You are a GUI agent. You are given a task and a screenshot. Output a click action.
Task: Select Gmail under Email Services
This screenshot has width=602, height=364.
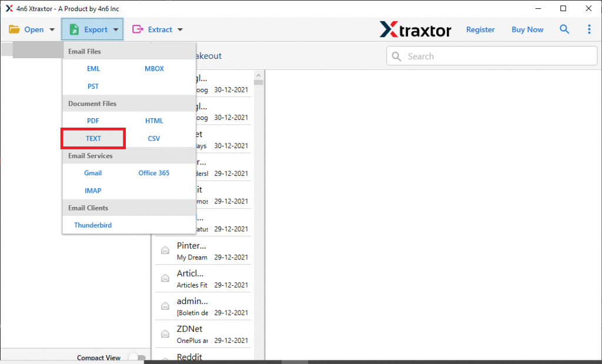point(93,173)
